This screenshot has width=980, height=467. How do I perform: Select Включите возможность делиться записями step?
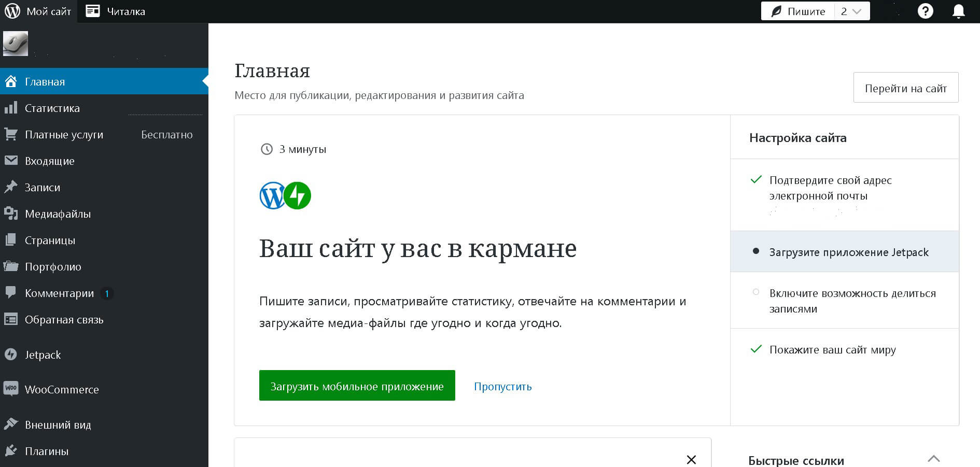tap(845, 300)
